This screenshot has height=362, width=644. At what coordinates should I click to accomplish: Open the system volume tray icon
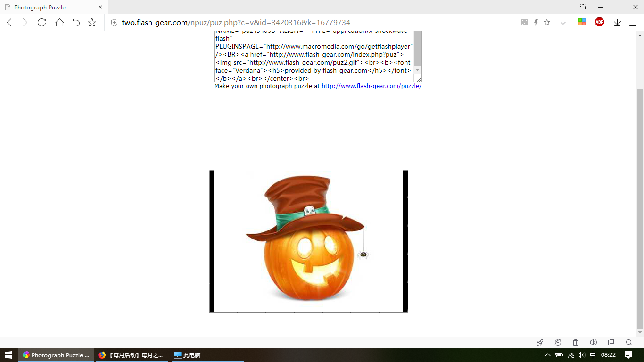[x=581, y=355]
